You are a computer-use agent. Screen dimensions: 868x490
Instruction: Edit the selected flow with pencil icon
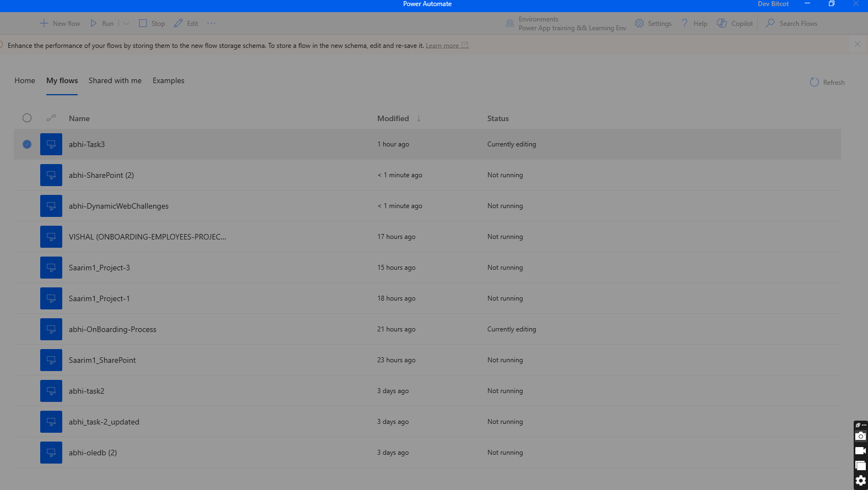pyautogui.click(x=178, y=23)
